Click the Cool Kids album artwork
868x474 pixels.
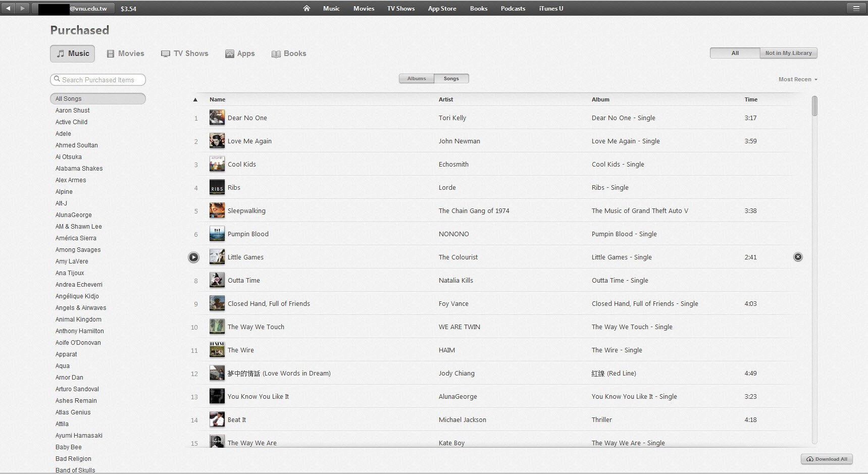tap(217, 164)
